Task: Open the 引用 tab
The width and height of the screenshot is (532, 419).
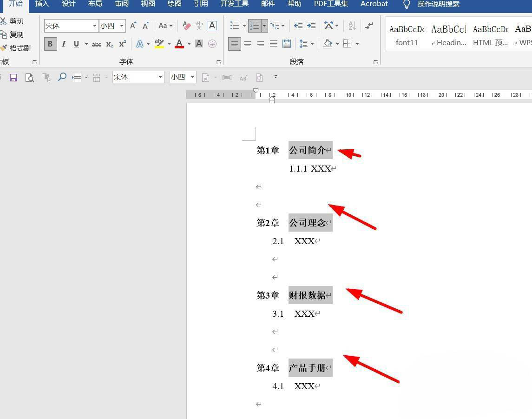Action: point(201,4)
